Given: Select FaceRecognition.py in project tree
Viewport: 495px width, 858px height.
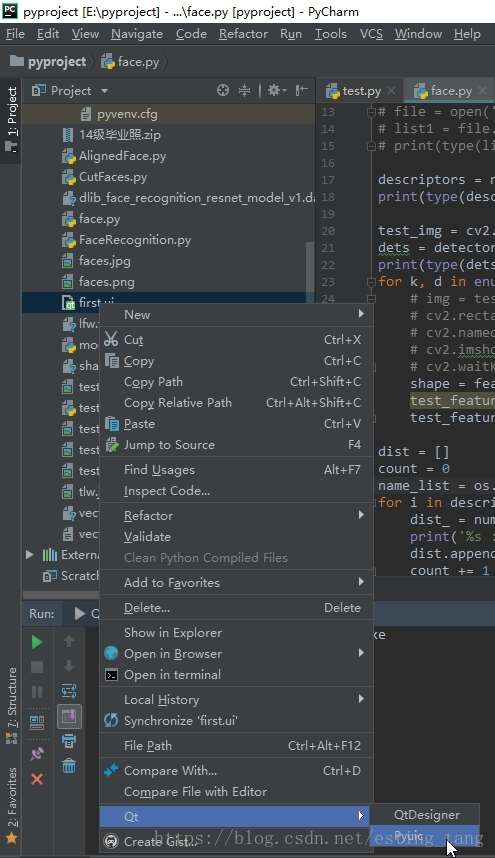Looking at the screenshot, I should [135, 240].
